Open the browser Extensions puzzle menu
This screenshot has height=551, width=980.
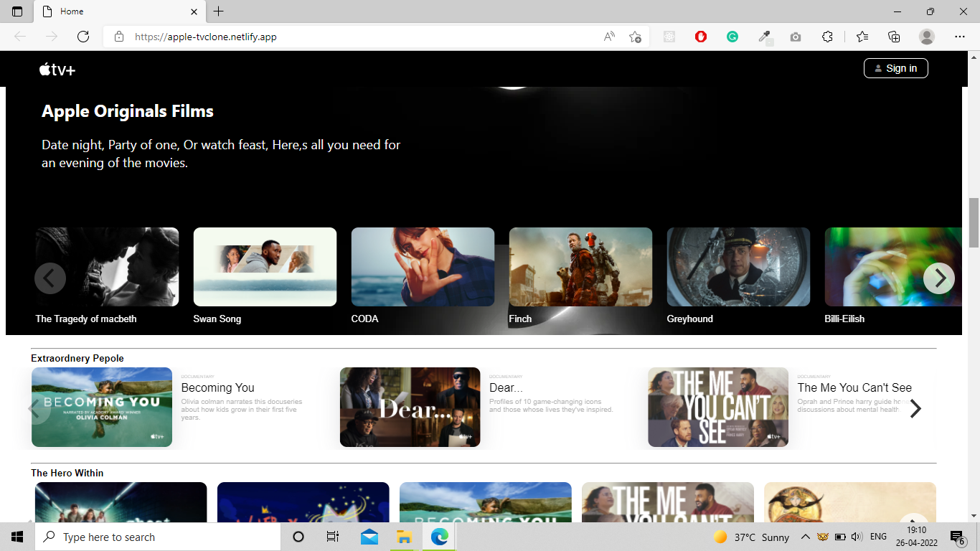pyautogui.click(x=827, y=37)
